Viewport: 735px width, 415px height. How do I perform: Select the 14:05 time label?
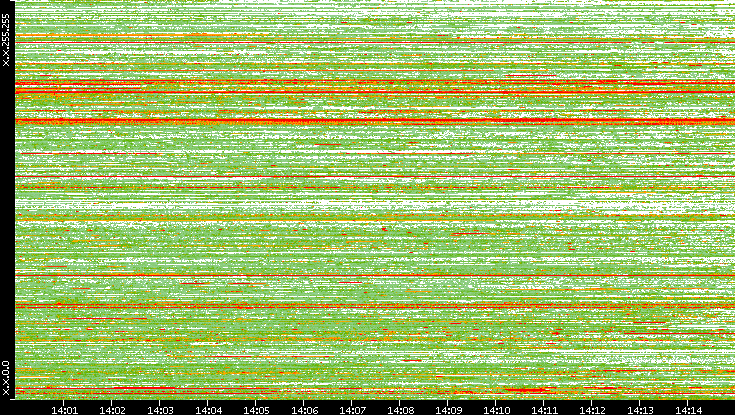pos(257,409)
